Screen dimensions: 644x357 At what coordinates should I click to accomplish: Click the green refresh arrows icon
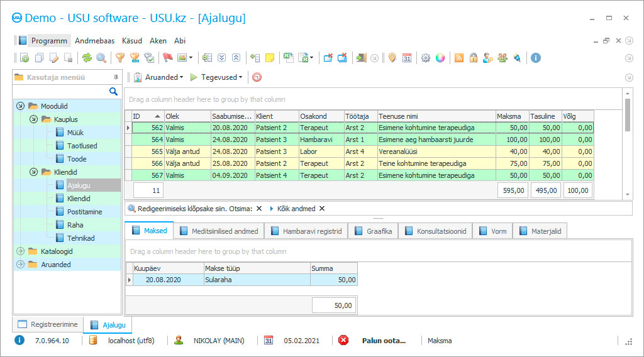pos(87,58)
